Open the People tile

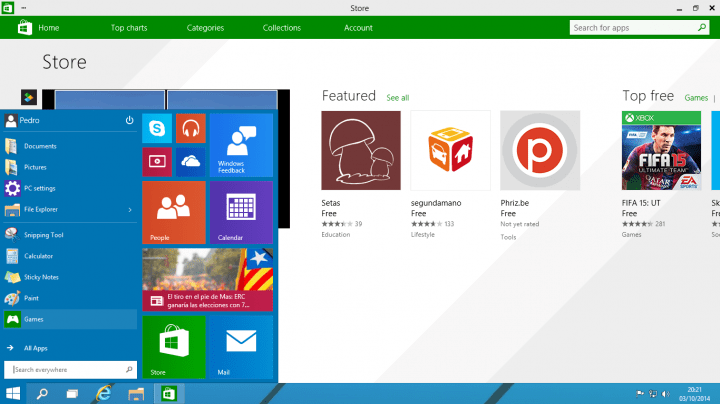174,212
